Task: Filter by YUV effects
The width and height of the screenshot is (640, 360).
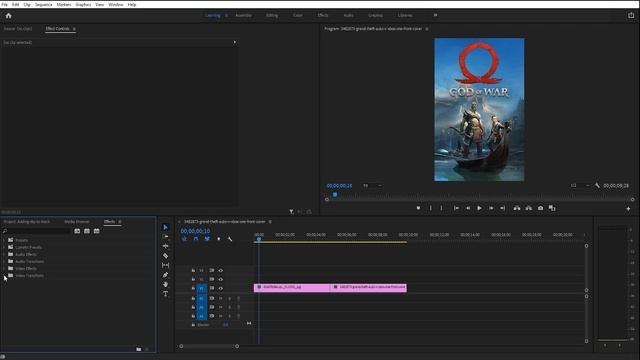Action: 97,231
